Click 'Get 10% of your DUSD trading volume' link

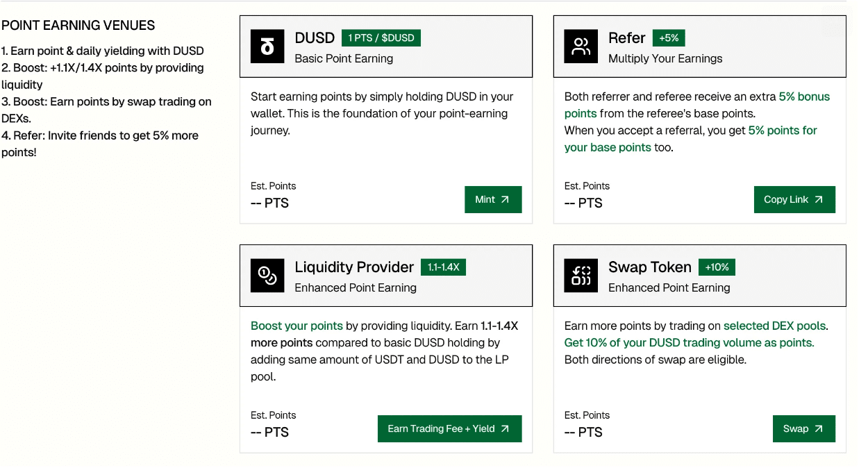tap(689, 342)
